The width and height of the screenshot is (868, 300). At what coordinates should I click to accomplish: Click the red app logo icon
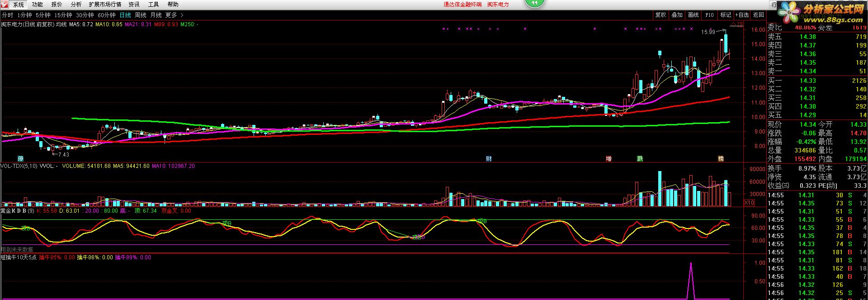[5, 5]
